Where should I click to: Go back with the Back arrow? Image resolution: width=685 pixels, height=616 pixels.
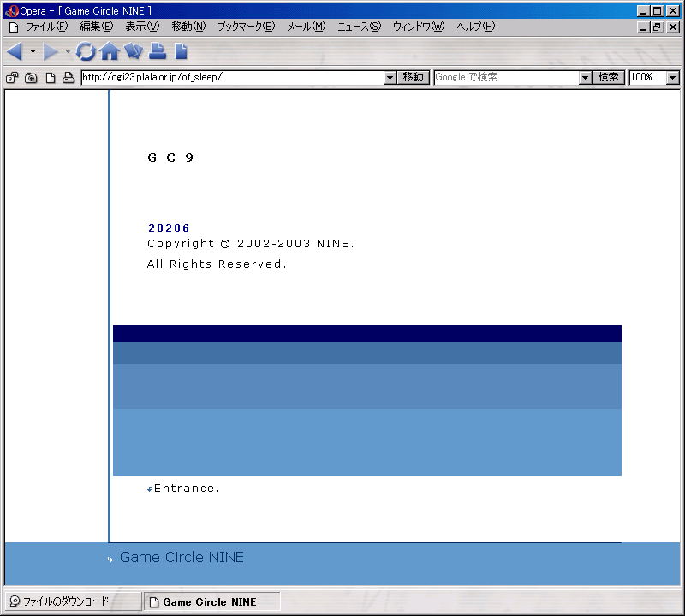(x=15, y=52)
